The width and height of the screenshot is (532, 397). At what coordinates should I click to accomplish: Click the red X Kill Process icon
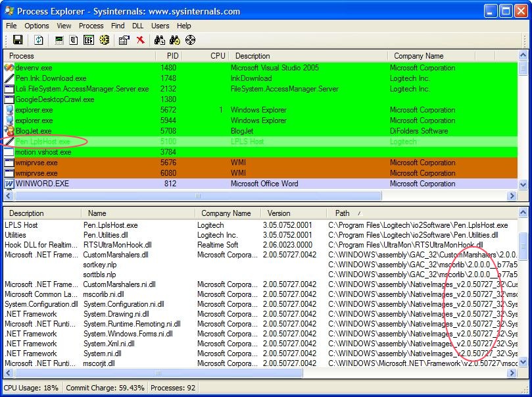pos(141,40)
